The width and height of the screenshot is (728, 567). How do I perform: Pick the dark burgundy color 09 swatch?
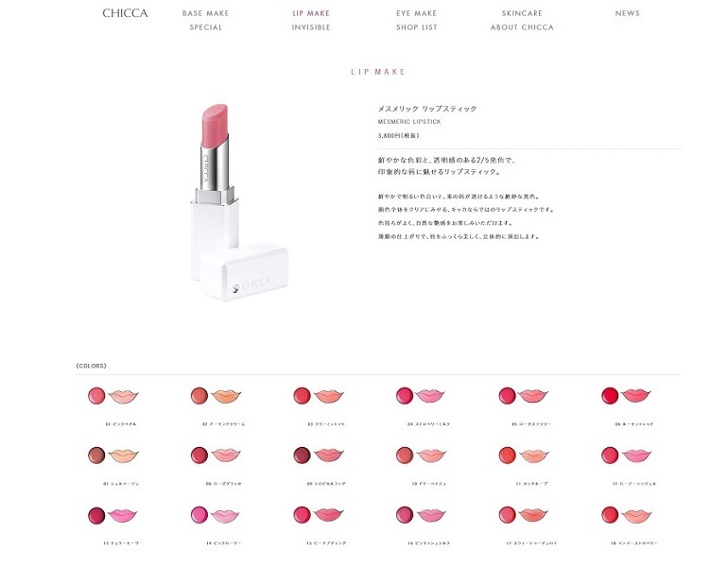302,455
